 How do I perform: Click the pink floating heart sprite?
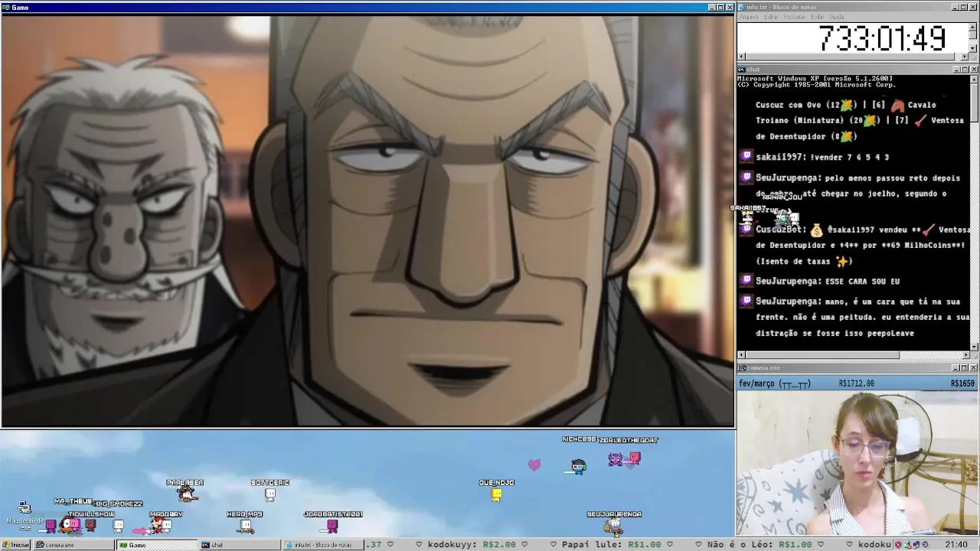point(534,465)
